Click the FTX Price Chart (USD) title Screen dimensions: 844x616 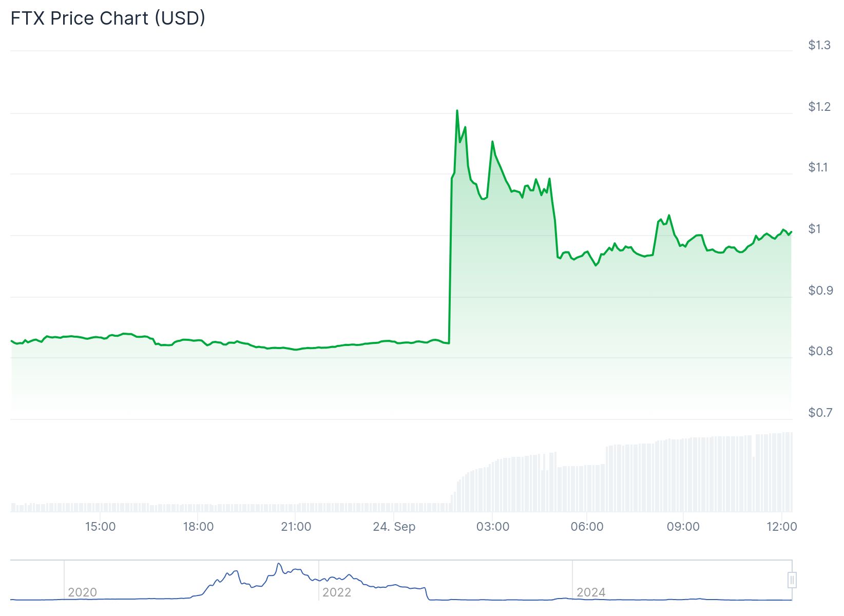pos(108,18)
